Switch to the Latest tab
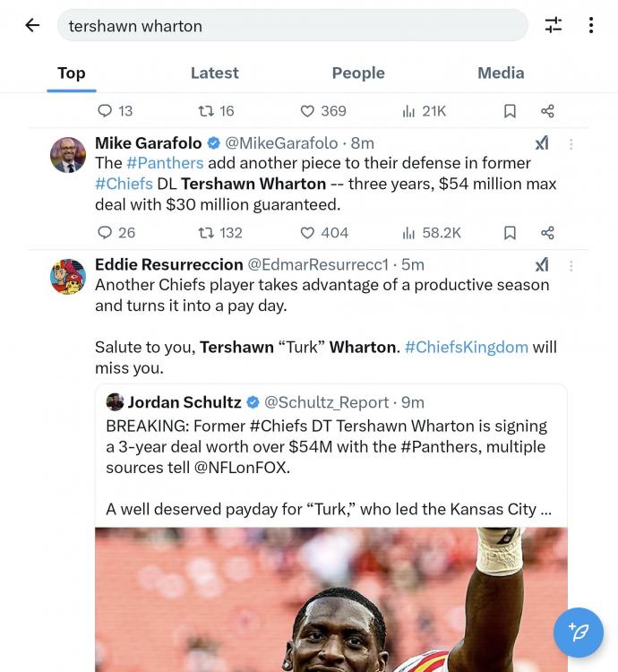618x672 pixels. point(214,73)
